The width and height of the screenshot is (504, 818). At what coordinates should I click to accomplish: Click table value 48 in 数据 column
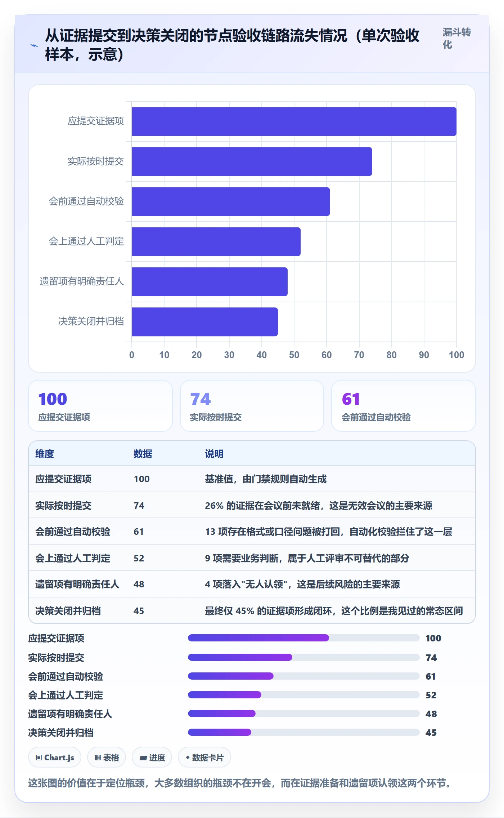pos(139,584)
